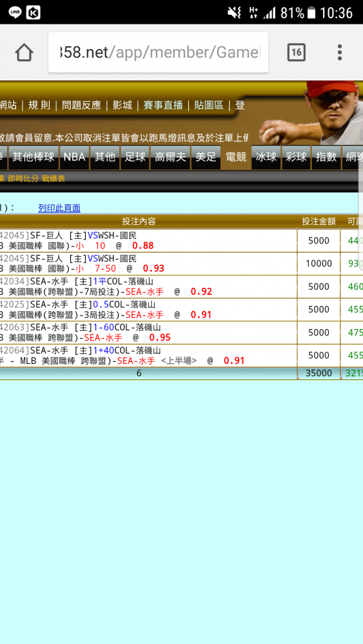Click the pitcher banner image
The height and width of the screenshot is (644, 363).
[311, 113]
